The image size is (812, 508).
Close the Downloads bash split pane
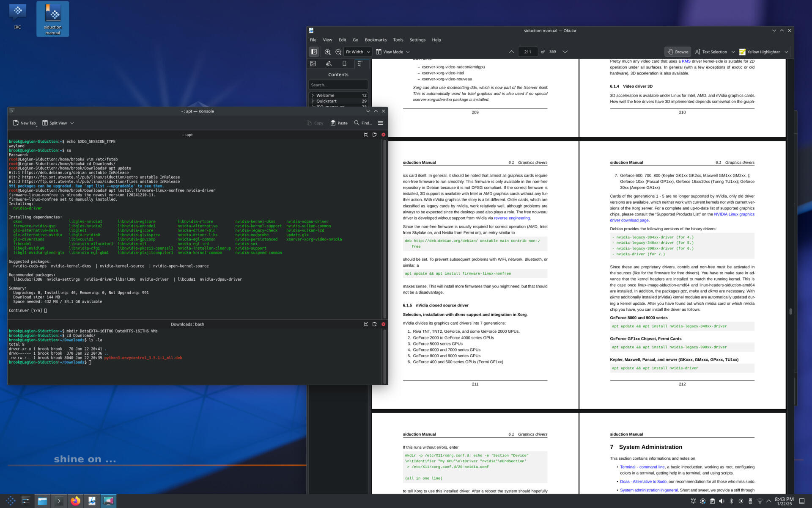point(383,324)
